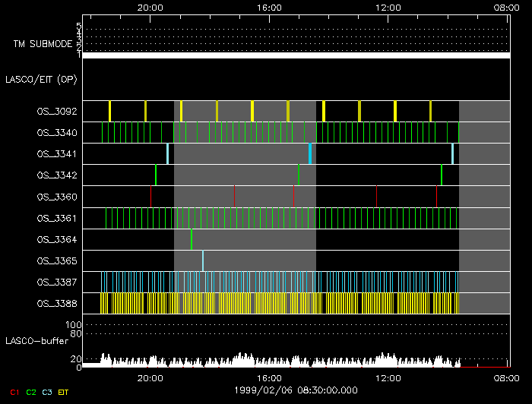This screenshot has height=404, width=532.
Task: Click the 16:00 label on top axis
Action: pyautogui.click(x=270, y=7)
